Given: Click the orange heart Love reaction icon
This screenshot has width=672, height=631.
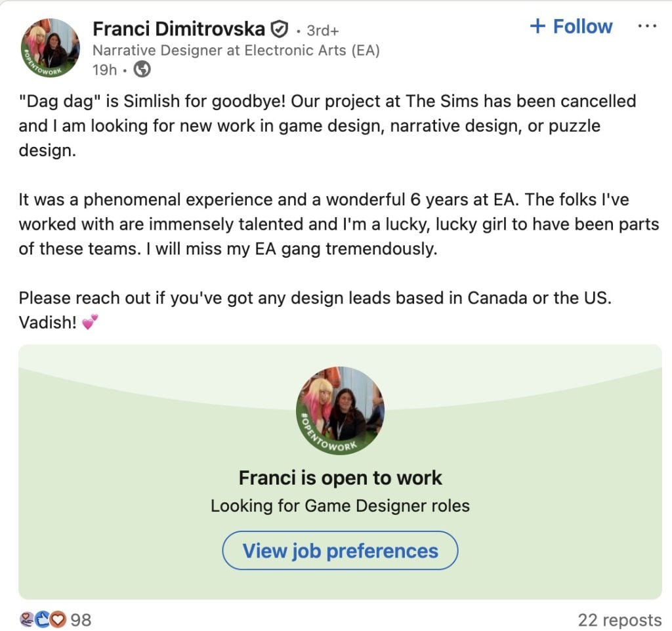Looking at the screenshot, I should pos(58,619).
